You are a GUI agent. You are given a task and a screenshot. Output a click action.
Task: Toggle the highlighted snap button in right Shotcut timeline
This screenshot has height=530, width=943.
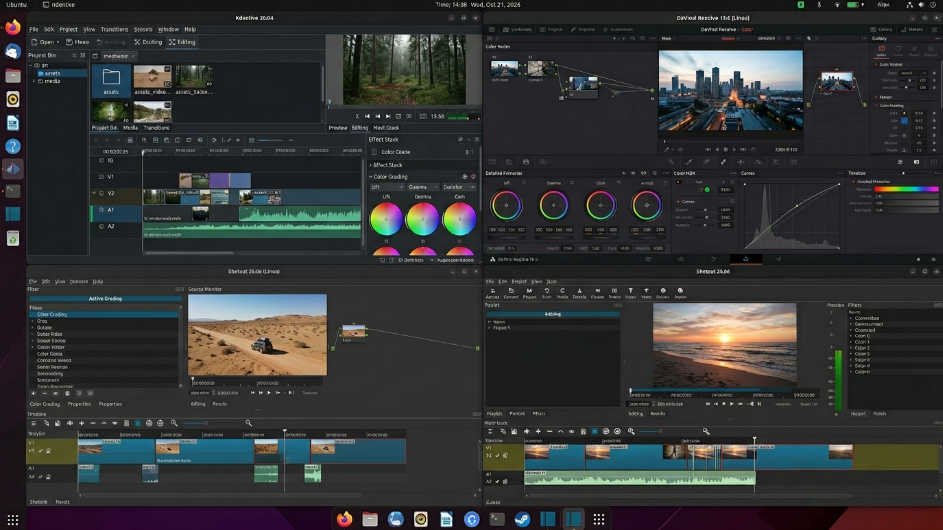tap(594, 431)
